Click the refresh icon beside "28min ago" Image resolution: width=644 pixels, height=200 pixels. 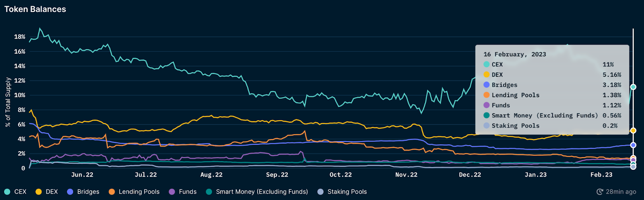tap(600, 192)
